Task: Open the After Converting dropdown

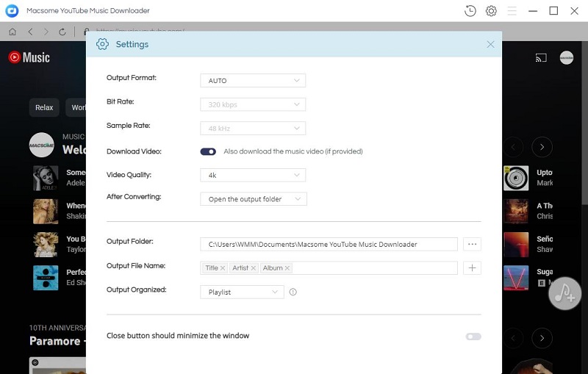Action: (x=254, y=199)
